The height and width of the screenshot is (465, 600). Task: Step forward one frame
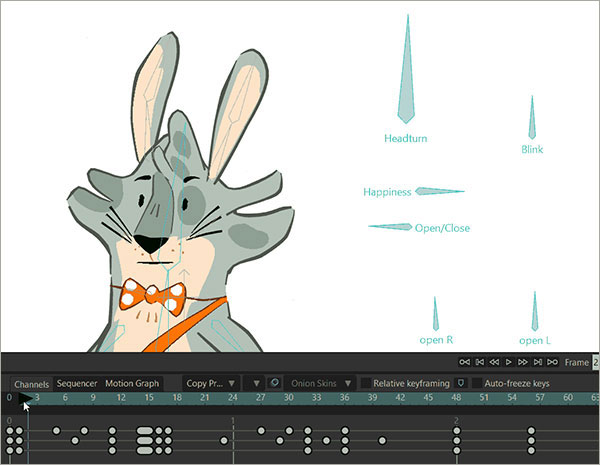point(523,361)
